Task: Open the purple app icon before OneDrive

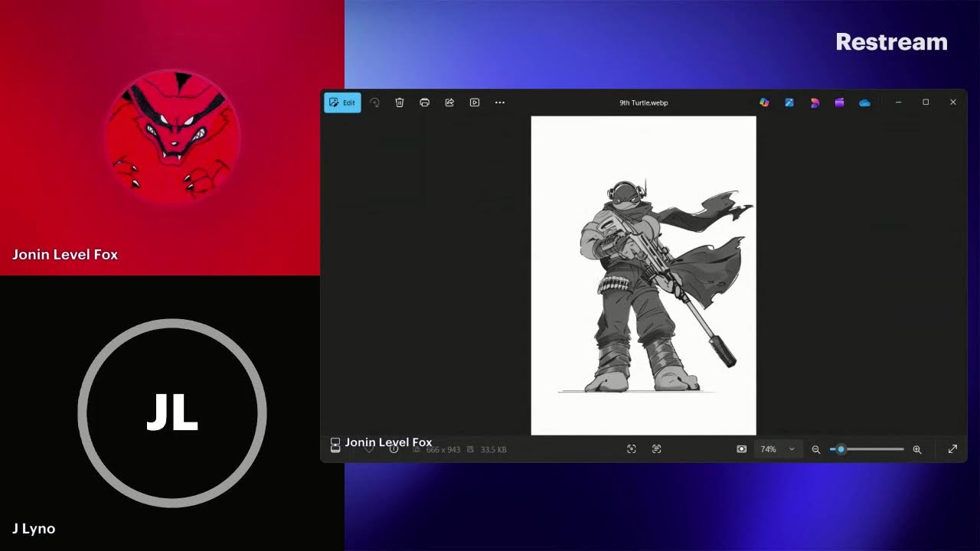Action: [840, 103]
